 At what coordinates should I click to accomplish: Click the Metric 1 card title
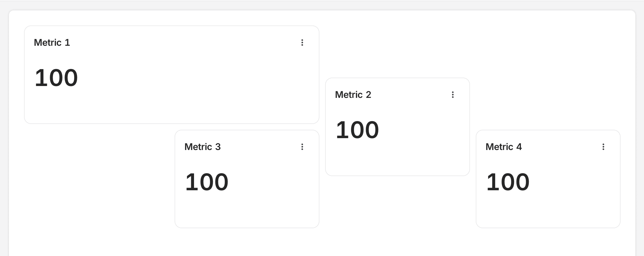pyautogui.click(x=52, y=43)
